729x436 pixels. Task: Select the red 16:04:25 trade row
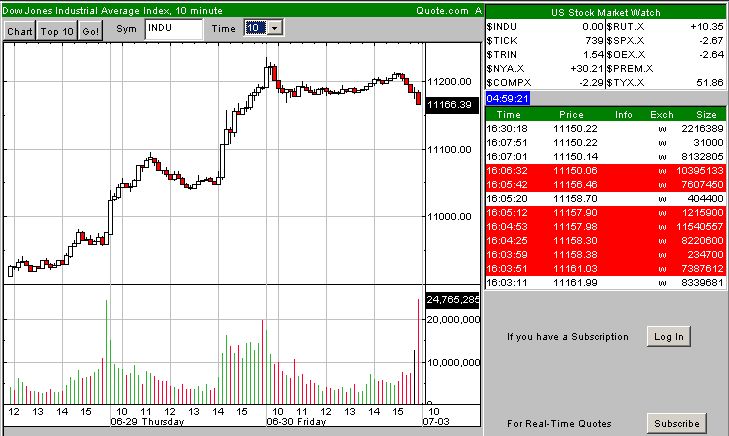(605, 240)
